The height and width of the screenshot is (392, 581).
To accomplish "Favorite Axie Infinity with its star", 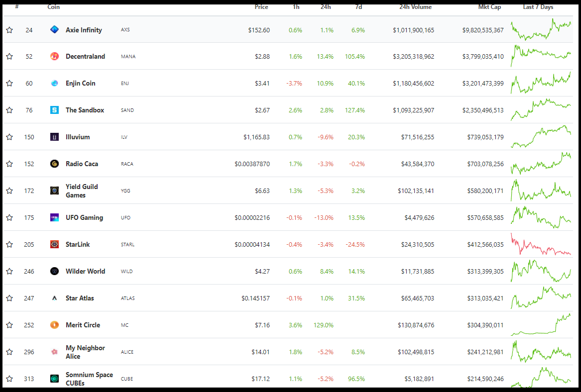I will point(9,30).
